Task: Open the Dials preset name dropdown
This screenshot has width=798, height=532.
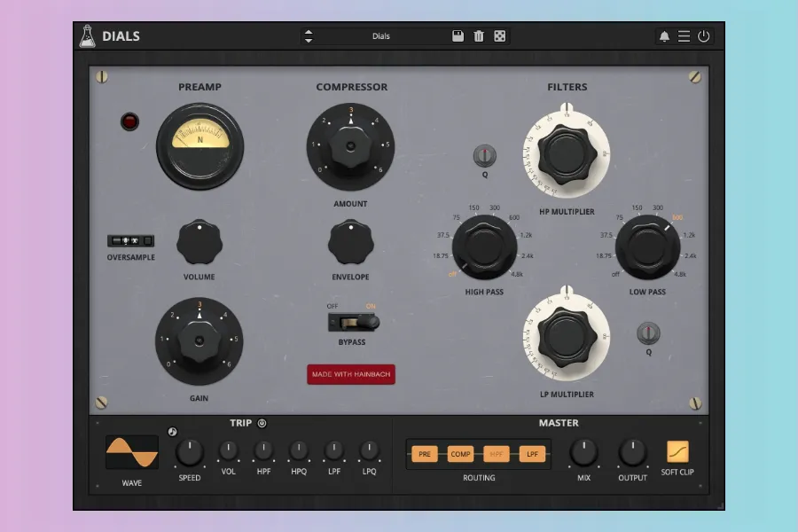Action: coord(381,36)
